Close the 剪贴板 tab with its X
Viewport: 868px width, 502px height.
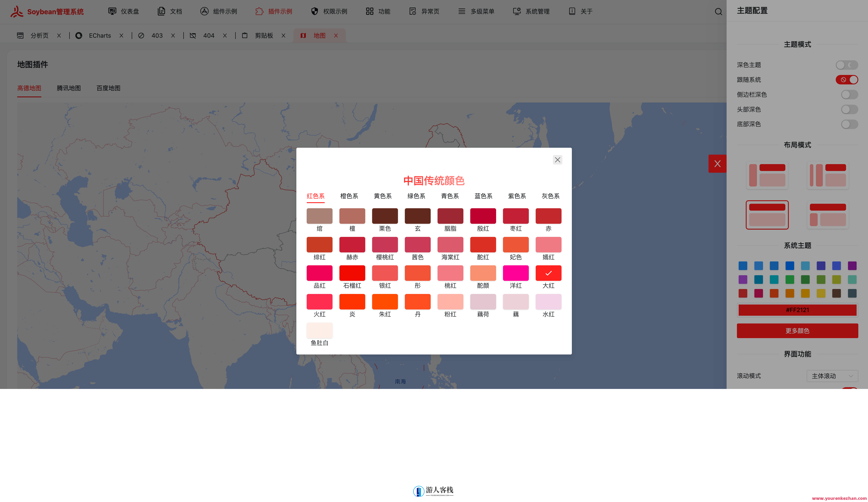tap(283, 36)
